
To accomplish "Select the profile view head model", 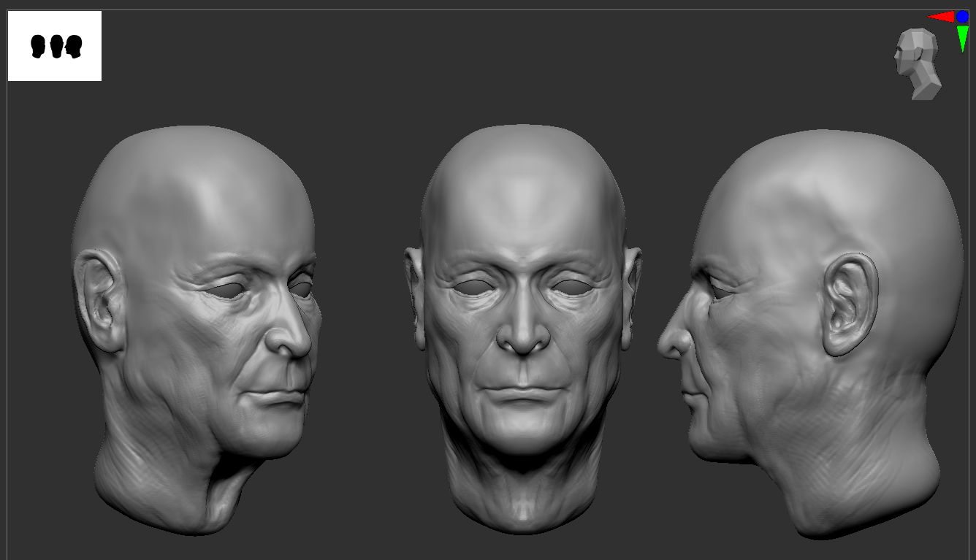I will [809, 334].
